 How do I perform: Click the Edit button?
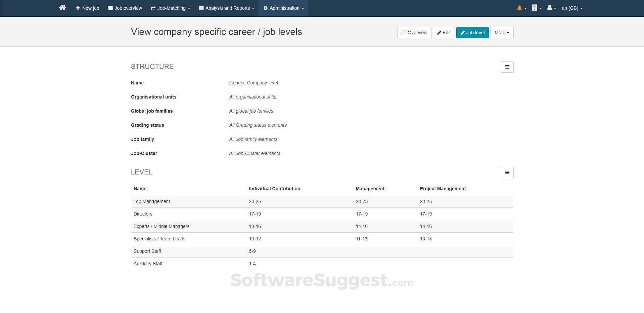[444, 33]
